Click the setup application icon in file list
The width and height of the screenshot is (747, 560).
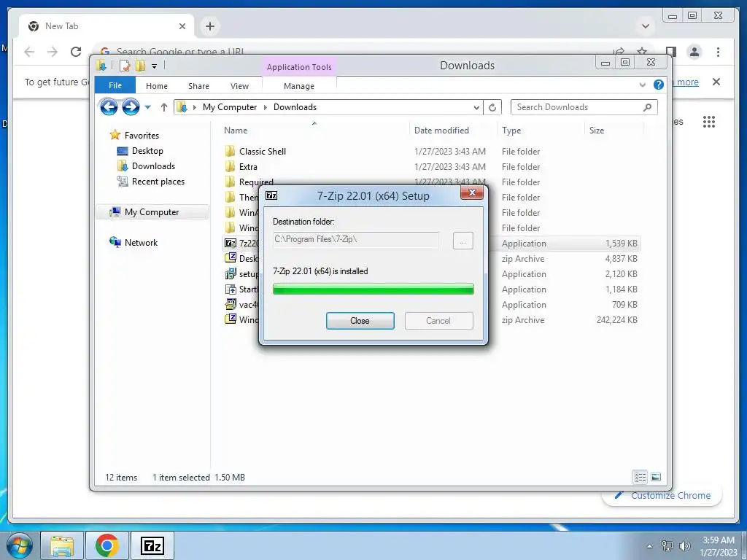[230, 273]
